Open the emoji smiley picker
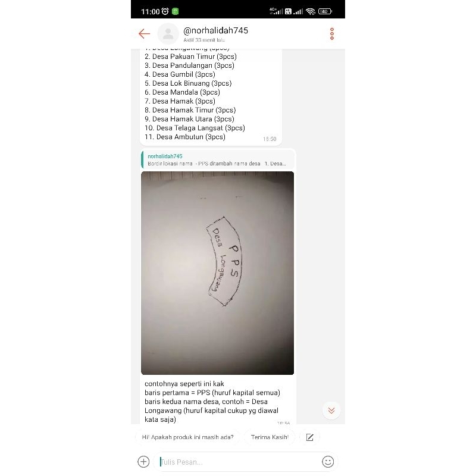This screenshot has width=476, height=476. pos(328,462)
